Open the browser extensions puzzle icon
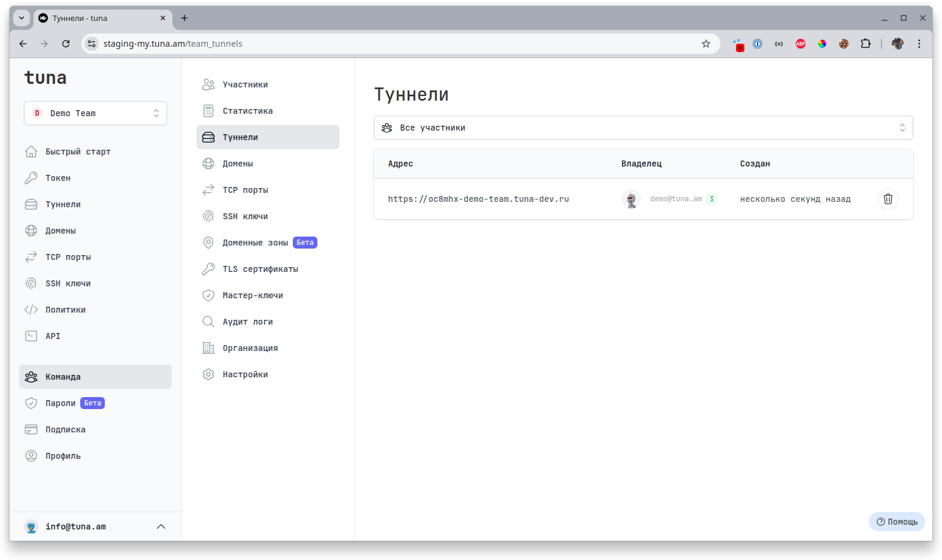Image resolution: width=942 pixels, height=560 pixels. pyautogui.click(x=865, y=44)
